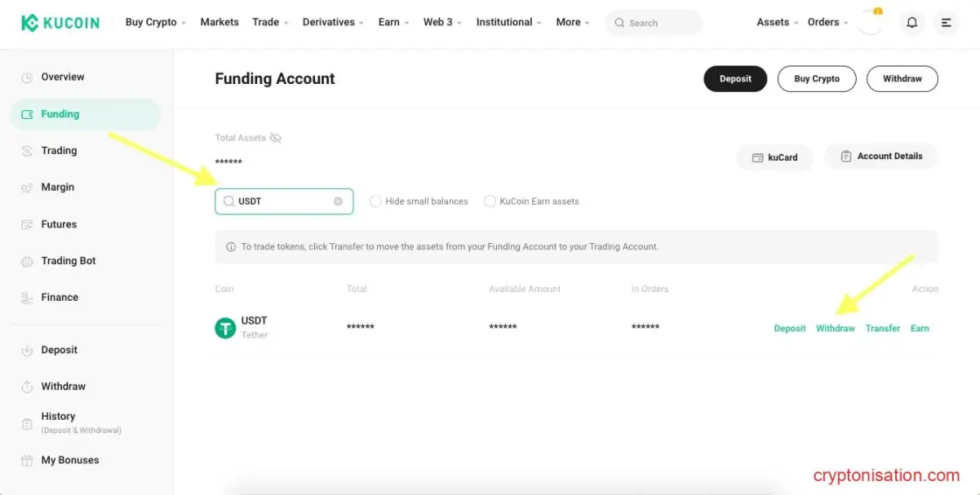Click the In Orders column header
This screenshot has width=980, height=495.
coord(650,289)
